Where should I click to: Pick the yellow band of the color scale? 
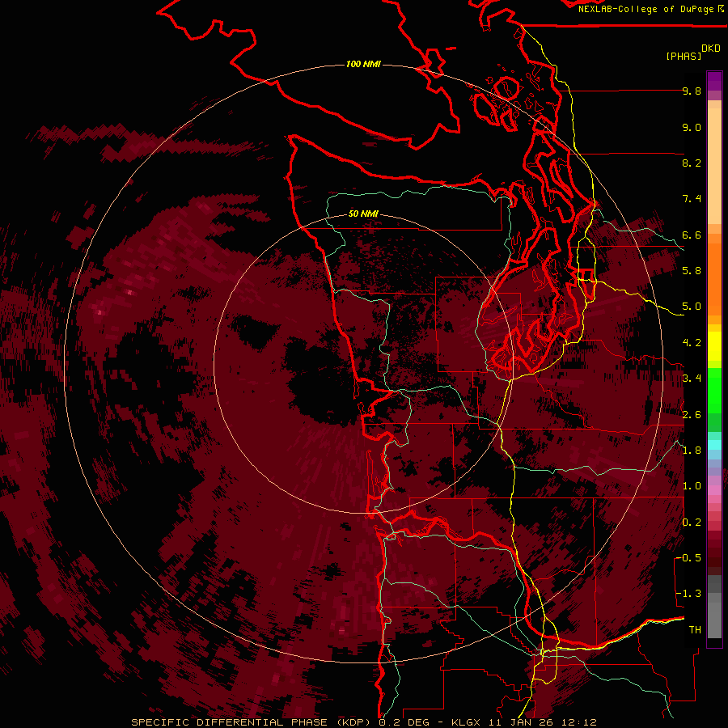click(714, 346)
